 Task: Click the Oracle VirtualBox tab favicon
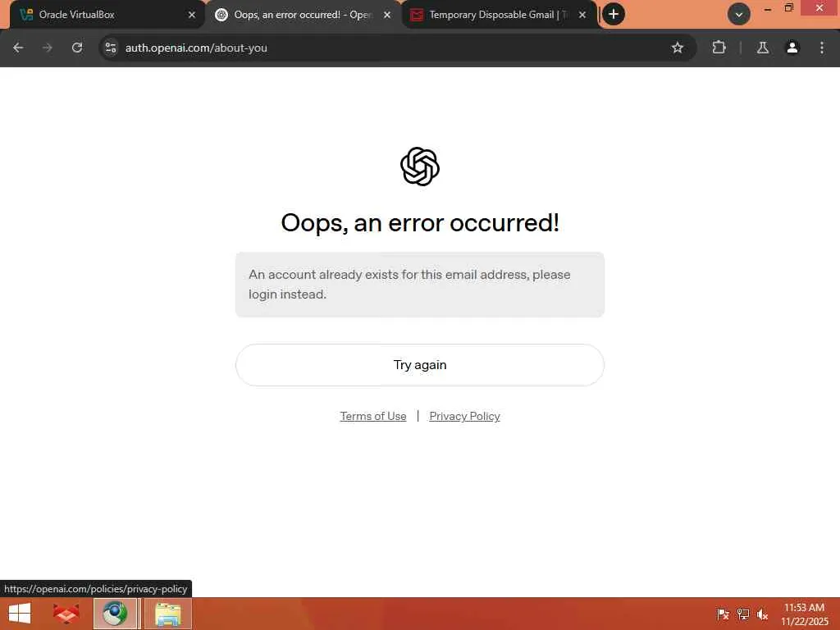(26, 15)
